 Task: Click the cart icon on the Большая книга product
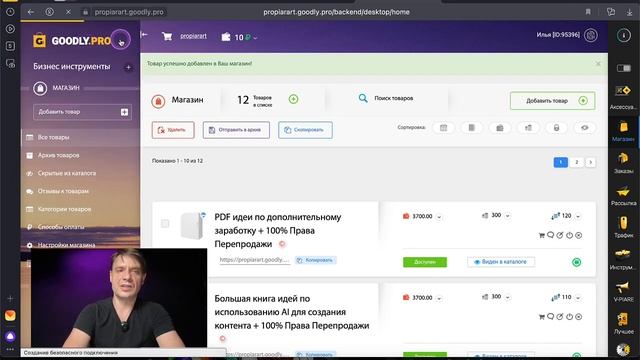(x=542, y=317)
